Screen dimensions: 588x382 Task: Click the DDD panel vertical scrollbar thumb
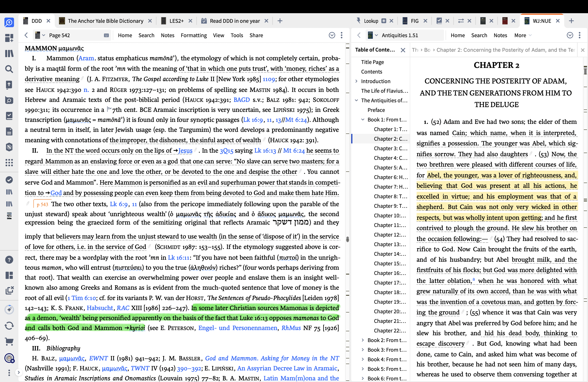[347, 239]
